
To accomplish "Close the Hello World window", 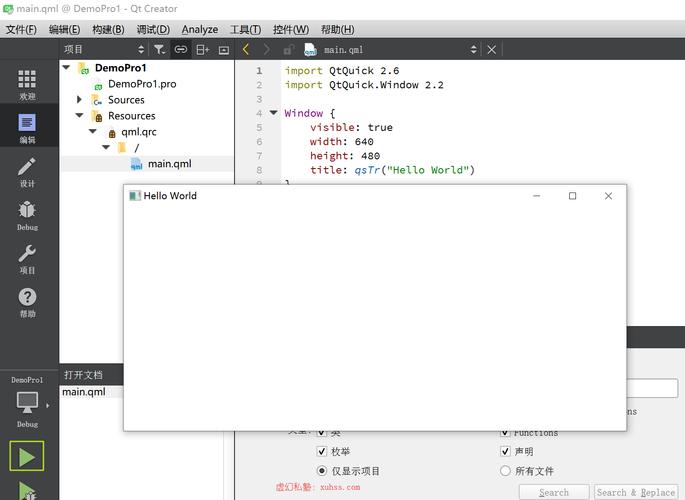I will 608,196.
